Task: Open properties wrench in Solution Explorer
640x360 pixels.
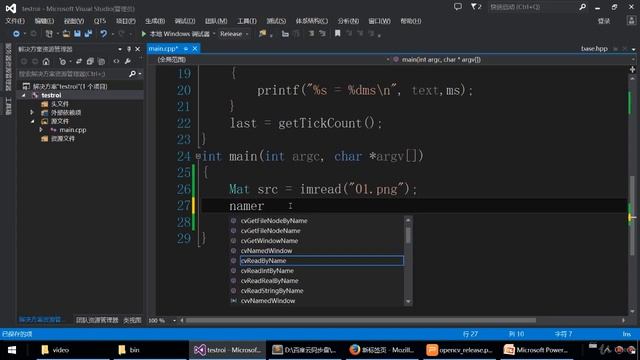Action: 128,62
